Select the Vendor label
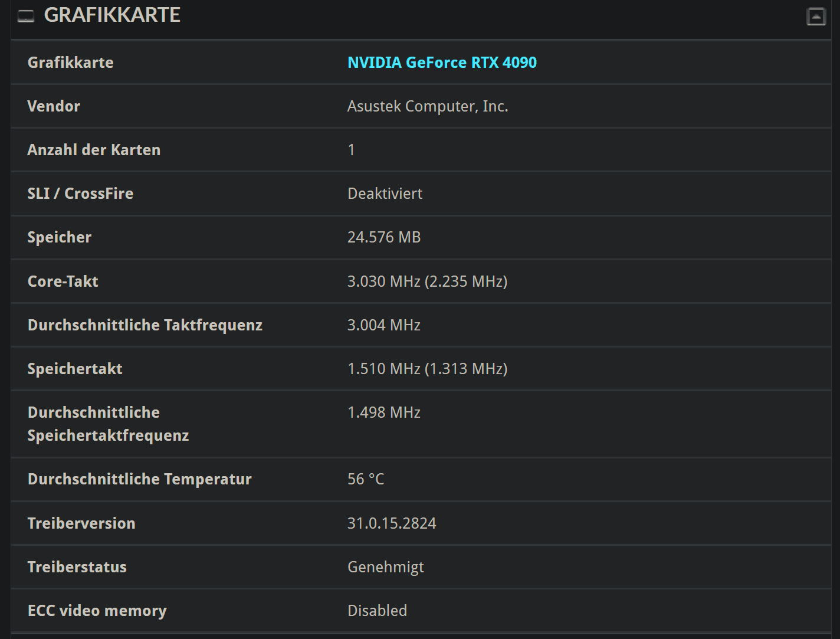Viewport: 840px width, 639px height. [54, 106]
